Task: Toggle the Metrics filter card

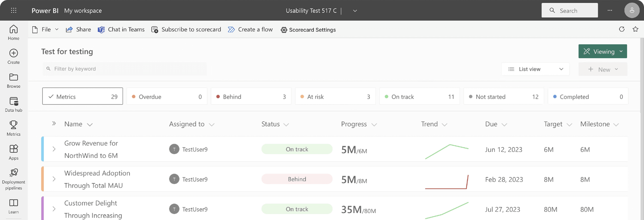Action: tap(83, 96)
